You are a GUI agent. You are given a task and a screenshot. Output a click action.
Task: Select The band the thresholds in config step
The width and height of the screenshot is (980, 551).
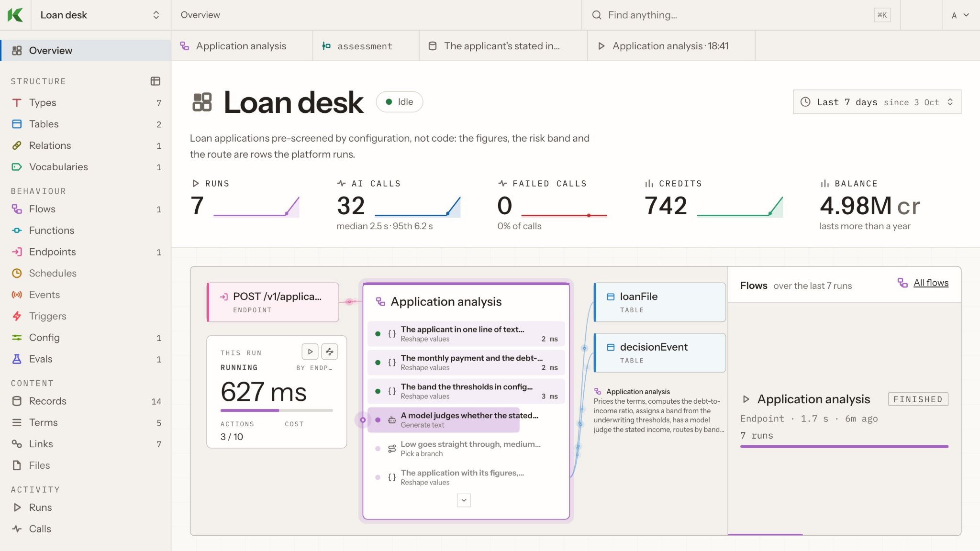click(466, 391)
